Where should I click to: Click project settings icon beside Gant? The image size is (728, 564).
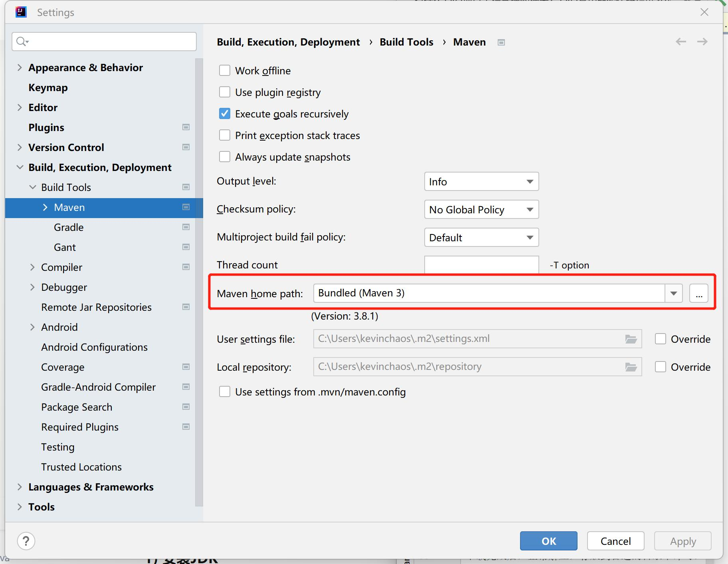186,247
